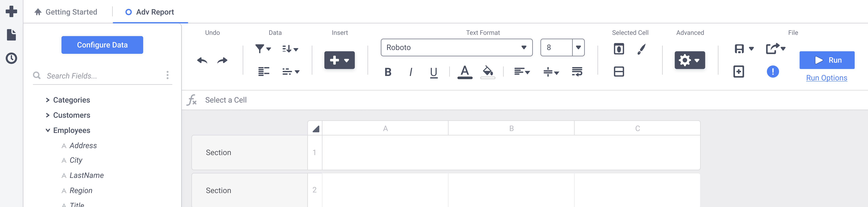Open the font size dropdown

pyautogui.click(x=578, y=47)
